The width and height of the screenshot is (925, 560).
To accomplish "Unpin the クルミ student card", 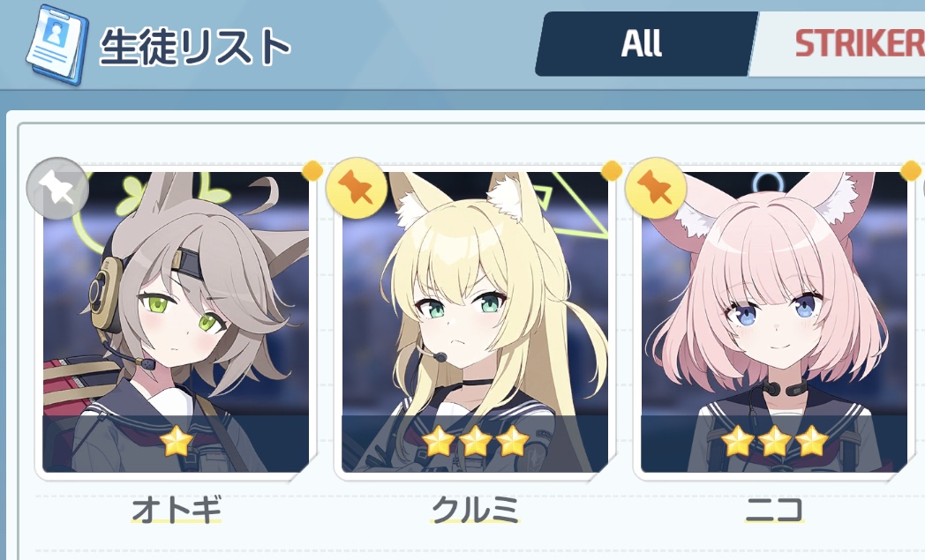I will coord(357,189).
